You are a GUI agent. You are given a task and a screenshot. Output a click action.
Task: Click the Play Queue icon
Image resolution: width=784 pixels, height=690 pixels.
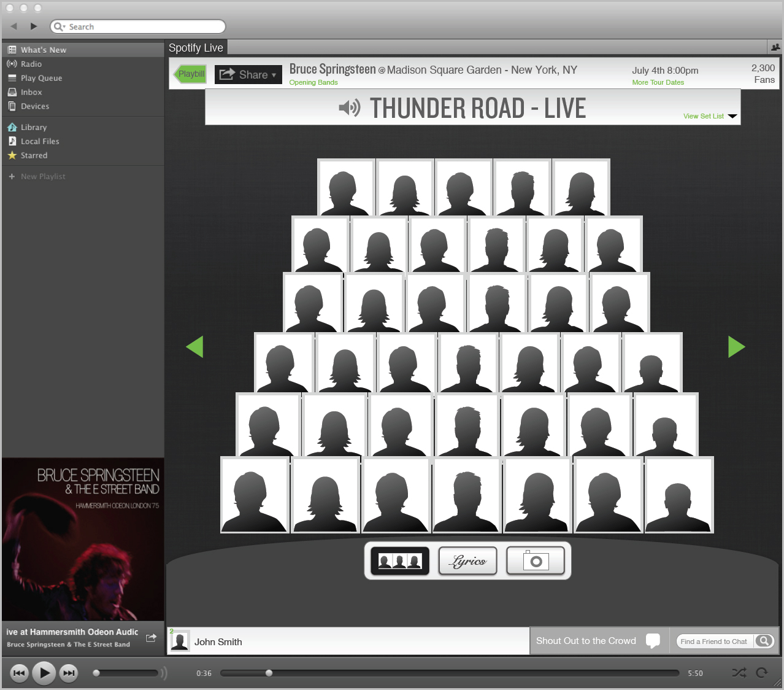coord(12,78)
